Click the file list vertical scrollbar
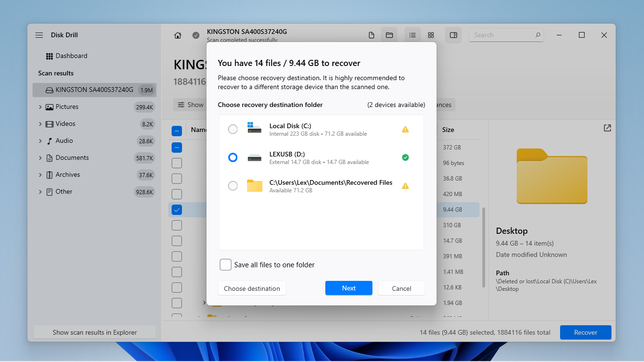Viewport: 644px width, 362px height. (x=483, y=247)
